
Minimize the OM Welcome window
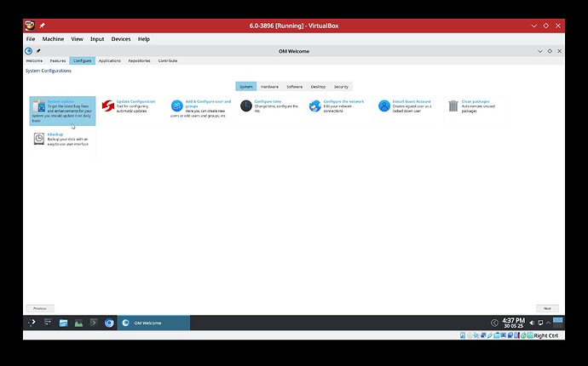pos(540,51)
